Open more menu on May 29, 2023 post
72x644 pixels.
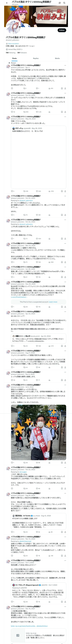(65, 116)
